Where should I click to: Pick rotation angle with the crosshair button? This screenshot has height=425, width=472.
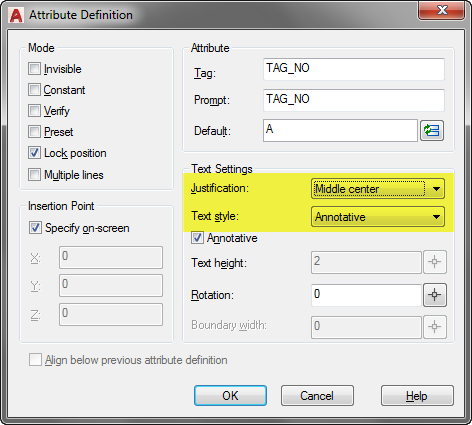click(x=435, y=295)
